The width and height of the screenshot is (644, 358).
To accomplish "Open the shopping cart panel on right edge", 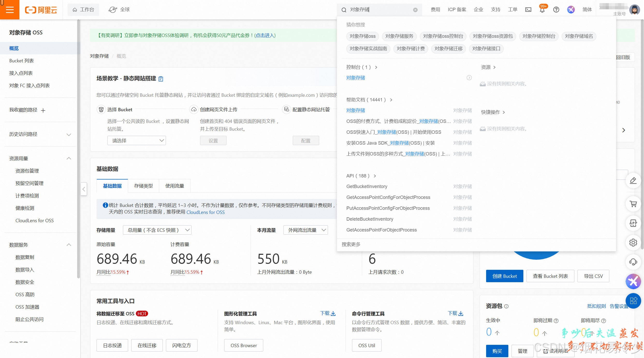I will tap(633, 204).
